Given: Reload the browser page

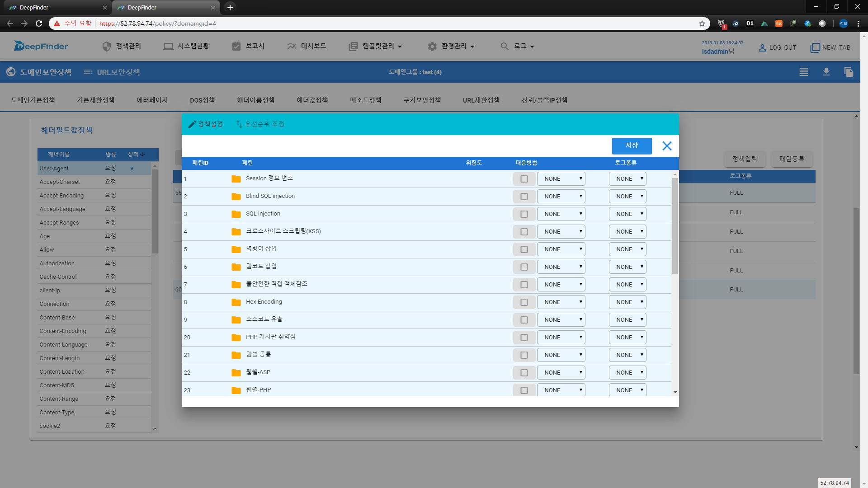Looking at the screenshot, I should pos(39,23).
